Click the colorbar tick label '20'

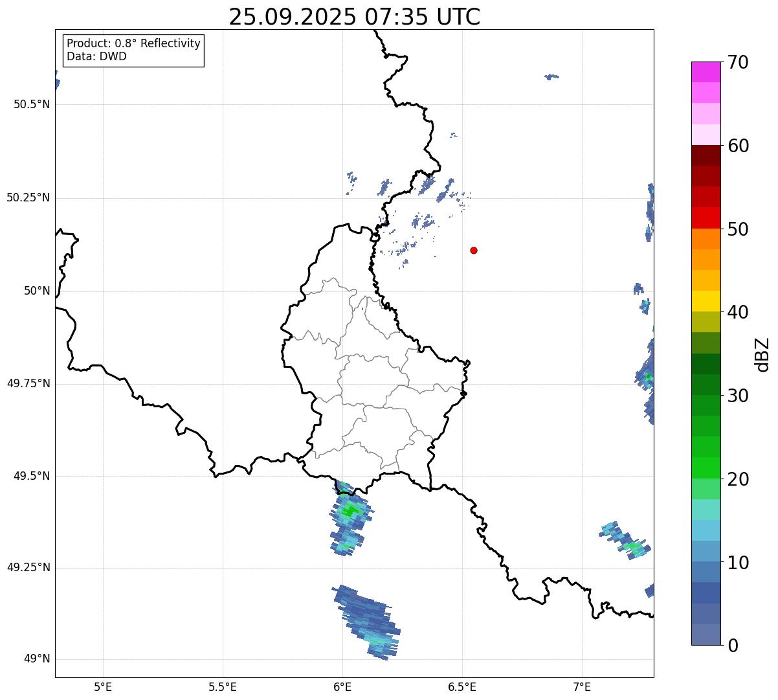pyautogui.click(x=738, y=479)
